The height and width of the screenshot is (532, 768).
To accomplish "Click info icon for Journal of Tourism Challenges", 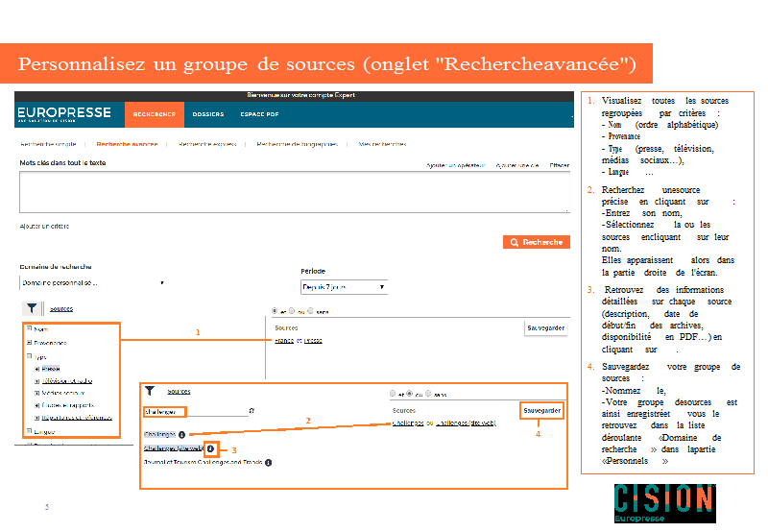I will pyautogui.click(x=269, y=463).
